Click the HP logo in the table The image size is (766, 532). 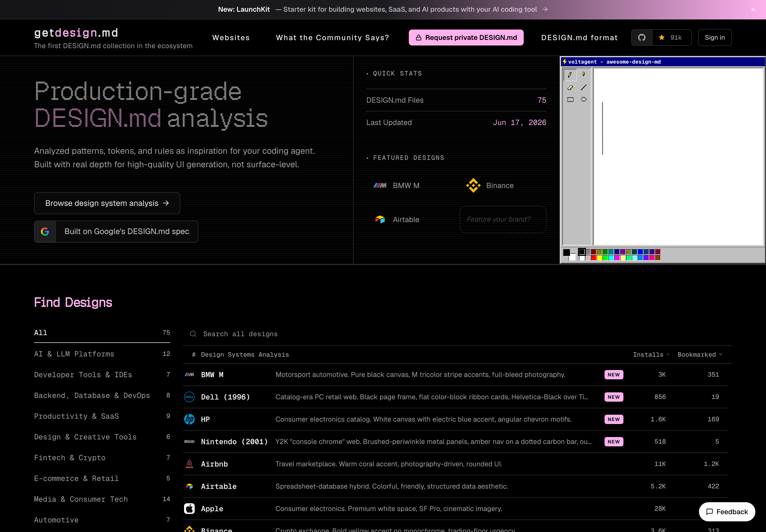pyautogui.click(x=189, y=419)
